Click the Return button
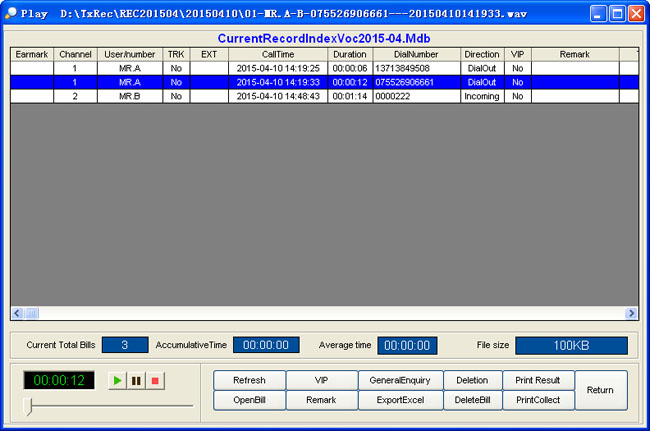This screenshot has width=650, height=431. [x=600, y=390]
